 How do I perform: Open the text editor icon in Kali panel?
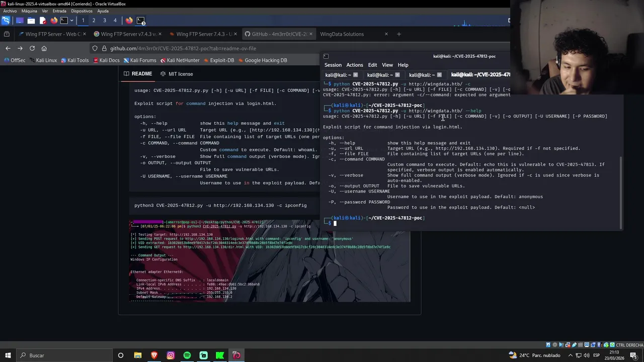43,21
